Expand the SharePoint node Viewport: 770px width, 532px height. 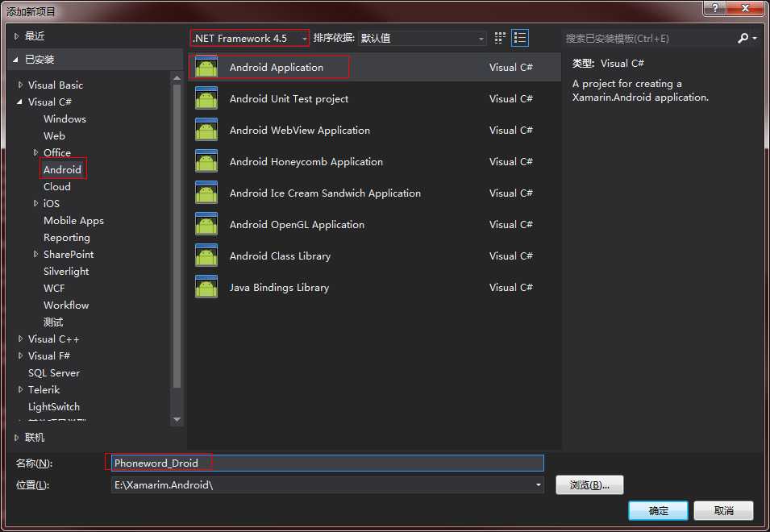(x=35, y=254)
